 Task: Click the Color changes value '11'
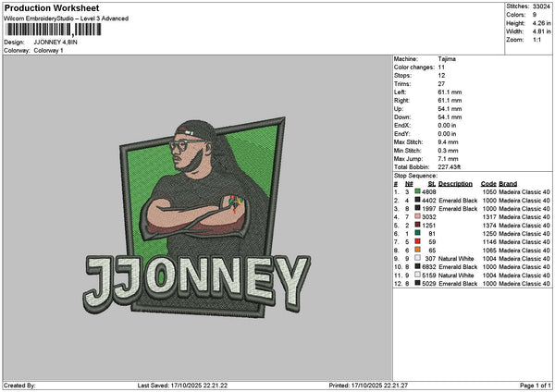point(441,67)
